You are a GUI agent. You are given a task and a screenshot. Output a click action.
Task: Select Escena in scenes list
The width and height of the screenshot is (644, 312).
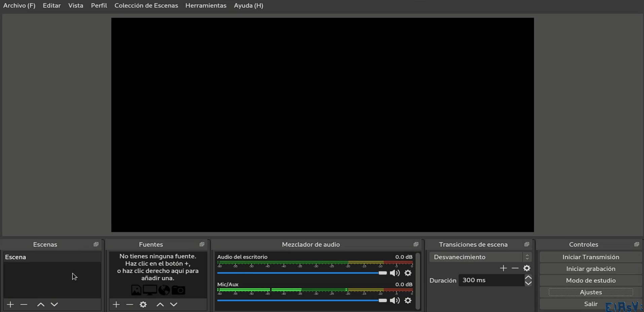[52, 257]
